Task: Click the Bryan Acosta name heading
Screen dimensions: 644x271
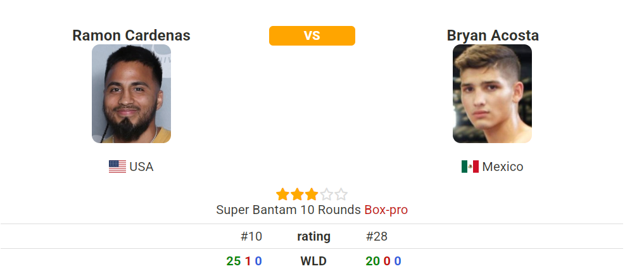Action: click(x=493, y=35)
